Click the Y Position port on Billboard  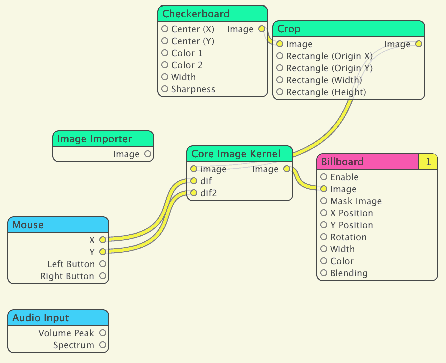pyautogui.click(x=324, y=225)
